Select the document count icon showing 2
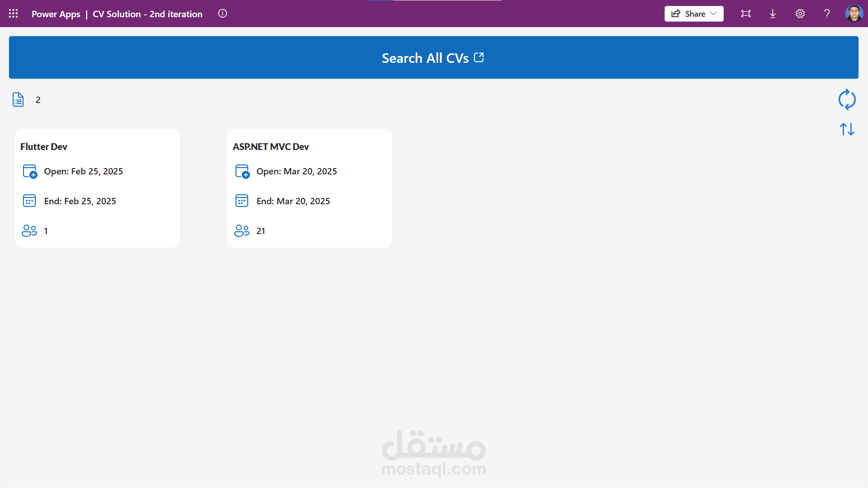The height and width of the screenshot is (488, 868). tap(18, 99)
